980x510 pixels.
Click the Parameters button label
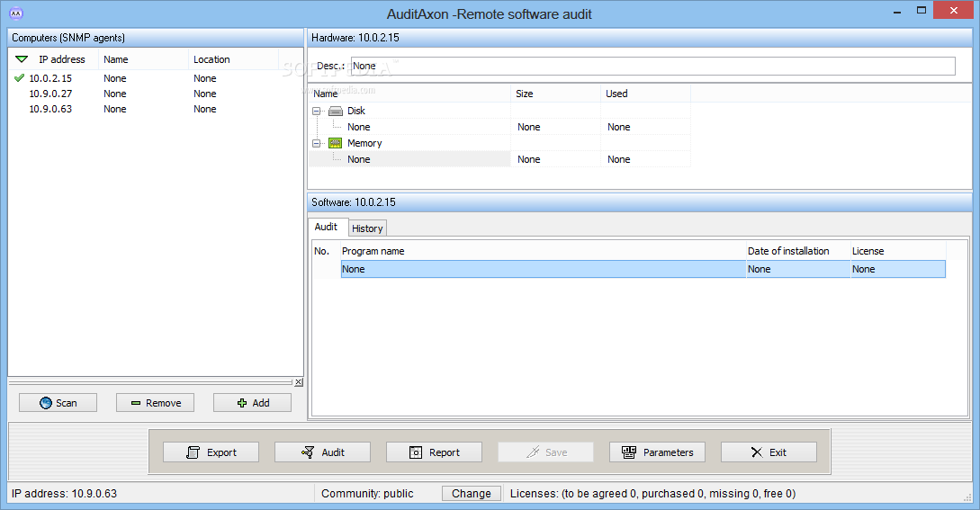pyautogui.click(x=668, y=452)
